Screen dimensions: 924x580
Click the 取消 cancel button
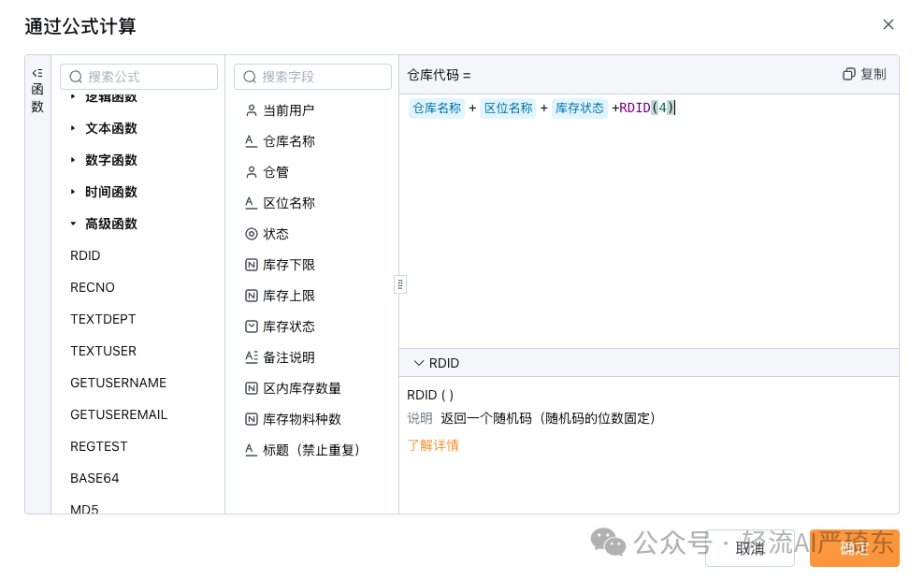pos(749,548)
